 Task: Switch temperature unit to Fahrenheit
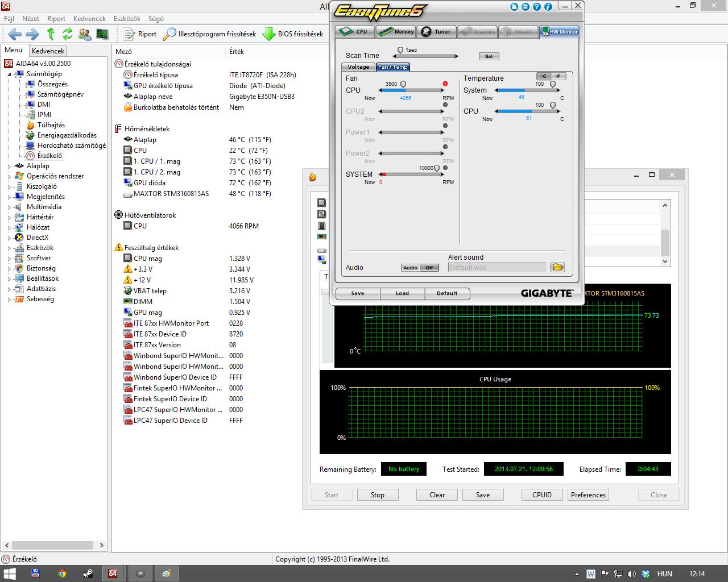[558, 76]
